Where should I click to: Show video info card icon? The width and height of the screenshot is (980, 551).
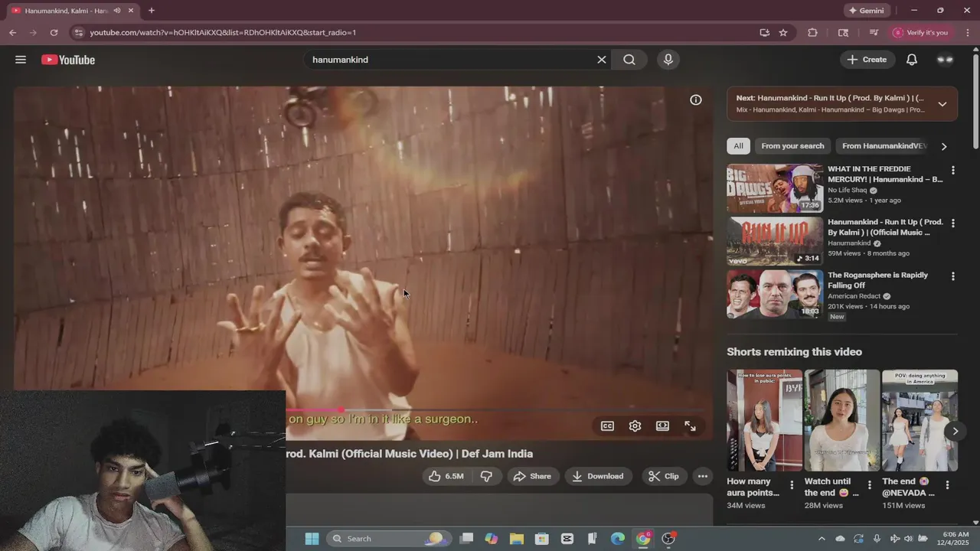[x=696, y=99]
